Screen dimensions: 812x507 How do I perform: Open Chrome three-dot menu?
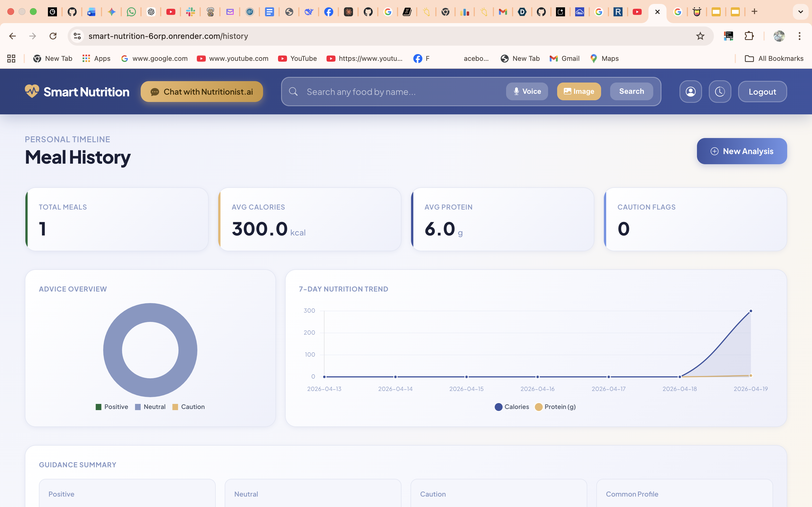[799, 36]
